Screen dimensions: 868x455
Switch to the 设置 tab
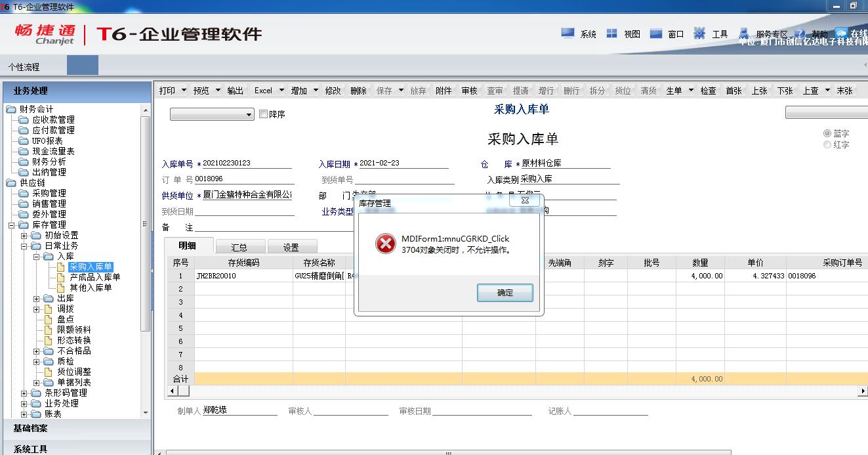tap(291, 248)
